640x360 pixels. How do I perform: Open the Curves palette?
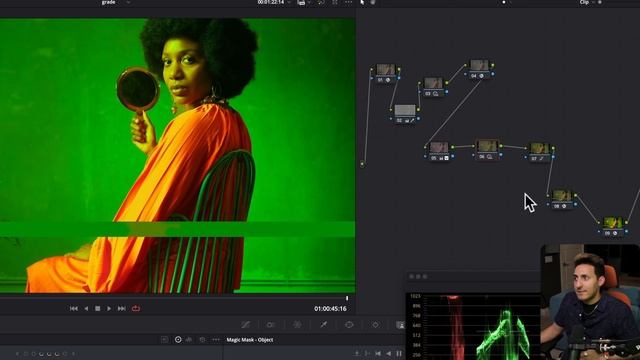(245, 325)
